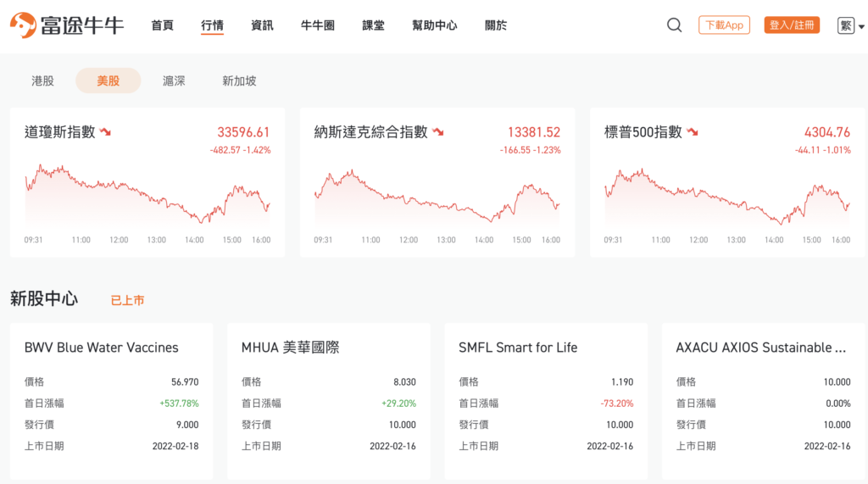Click MHUA first-day gain +29.20%

point(398,403)
